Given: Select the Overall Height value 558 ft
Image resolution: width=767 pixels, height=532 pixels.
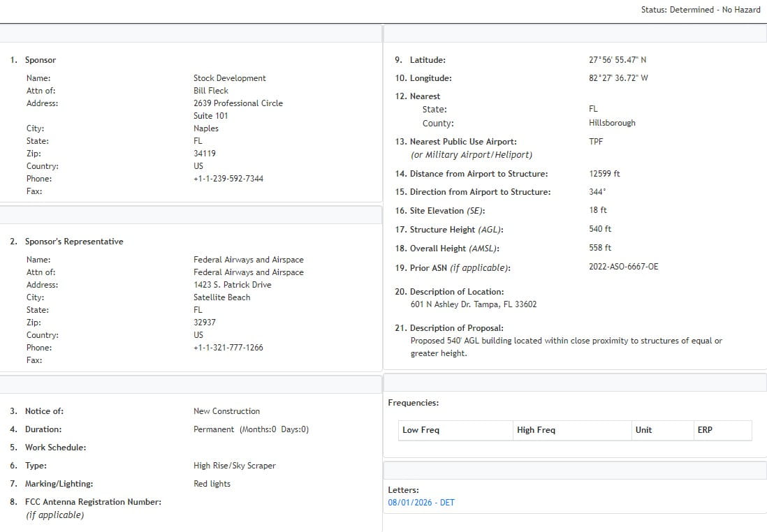Looking at the screenshot, I should pos(599,248).
